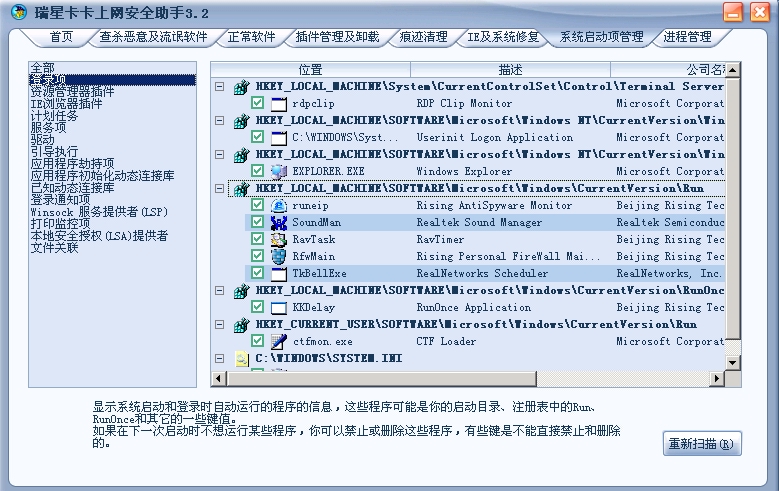The image size is (779, 491).
Task: Click the 重新扫描(R) rescan button
Action: coord(702,443)
